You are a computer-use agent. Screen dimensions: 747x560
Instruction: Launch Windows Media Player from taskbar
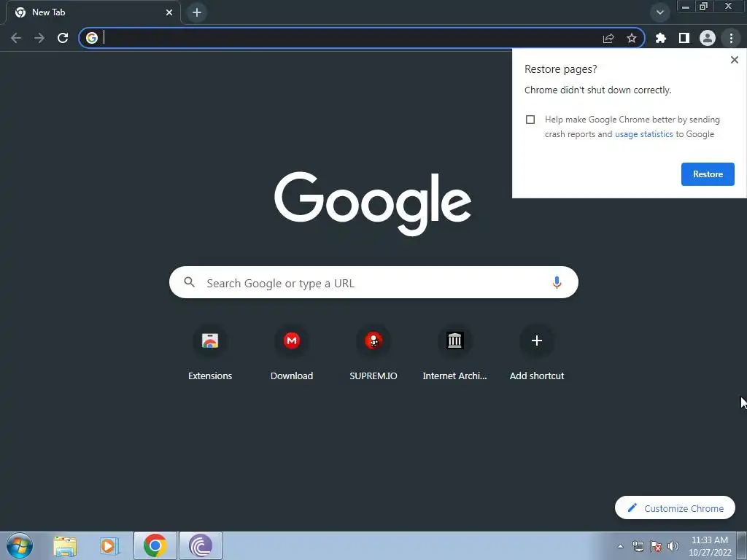point(109,546)
